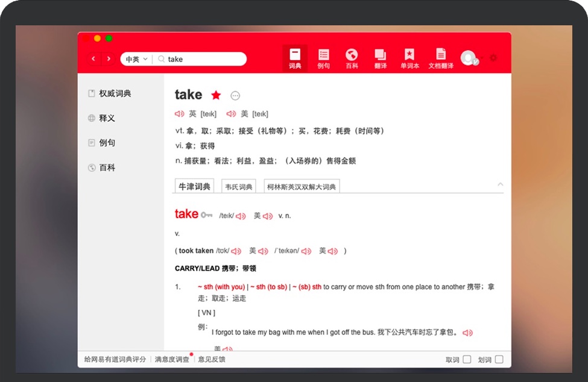
Task: Switch to the 韦氏词典 tab
Action: coord(239,187)
